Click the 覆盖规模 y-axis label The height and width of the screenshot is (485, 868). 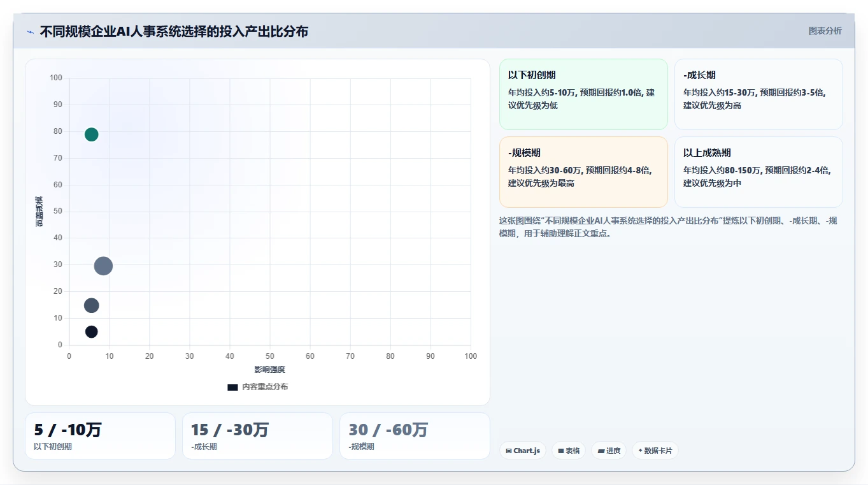(39, 212)
